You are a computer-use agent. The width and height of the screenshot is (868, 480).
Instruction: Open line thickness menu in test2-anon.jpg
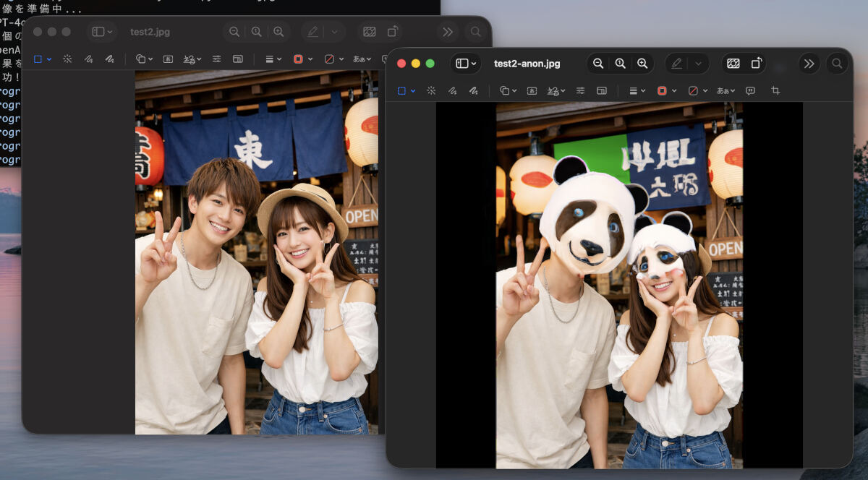[x=637, y=90]
